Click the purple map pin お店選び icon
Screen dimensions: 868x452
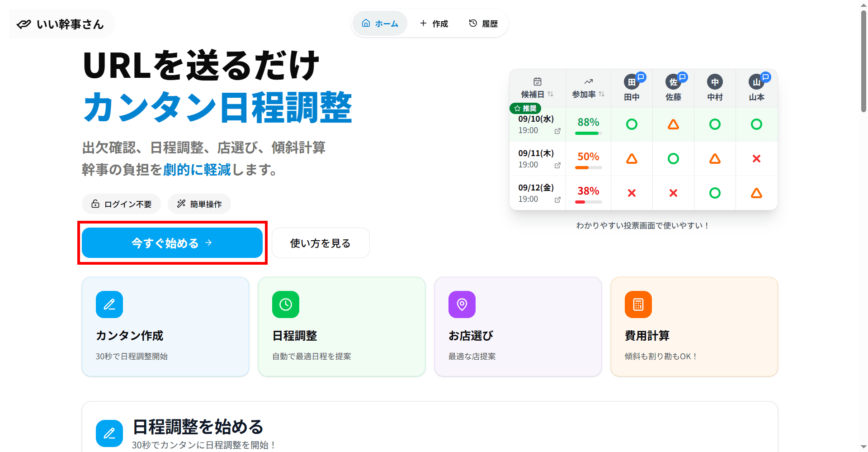(462, 305)
